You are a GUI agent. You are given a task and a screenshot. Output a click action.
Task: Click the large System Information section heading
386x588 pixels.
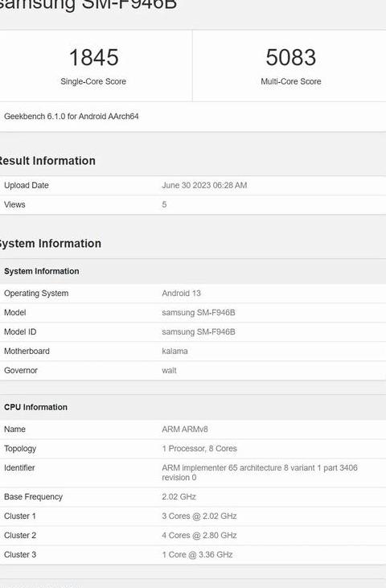50,244
